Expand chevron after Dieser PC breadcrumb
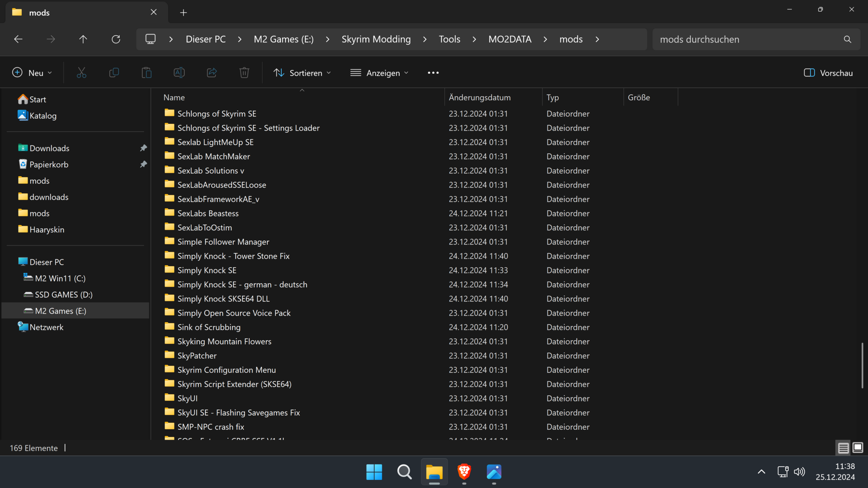 click(240, 39)
